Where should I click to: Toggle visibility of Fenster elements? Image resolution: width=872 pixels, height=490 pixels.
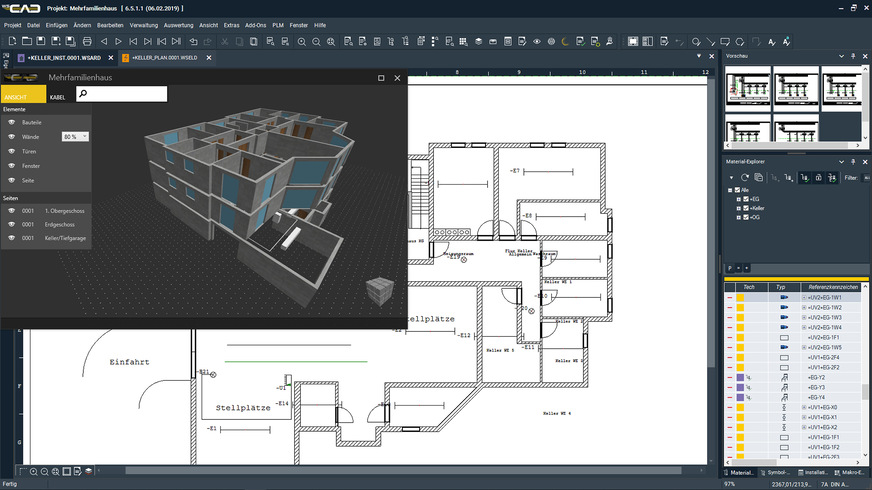click(12, 165)
